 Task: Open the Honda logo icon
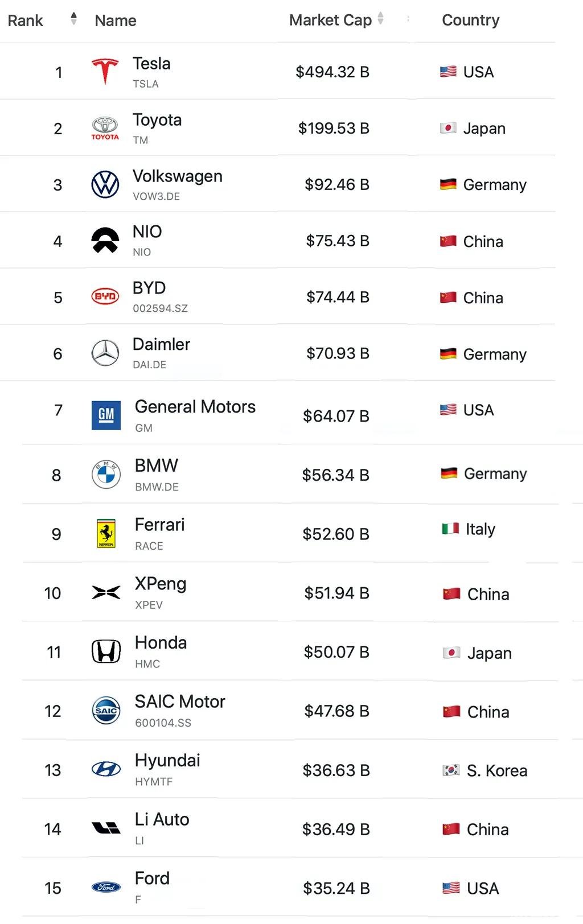pyautogui.click(x=106, y=651)
